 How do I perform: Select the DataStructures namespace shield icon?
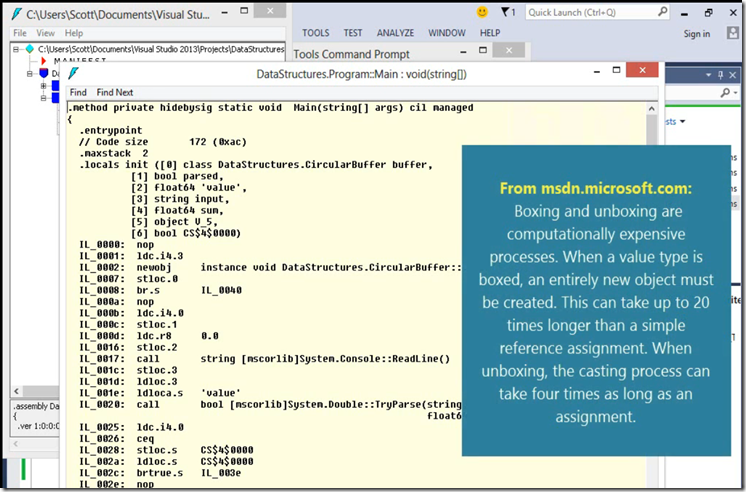tap(44, 73)
